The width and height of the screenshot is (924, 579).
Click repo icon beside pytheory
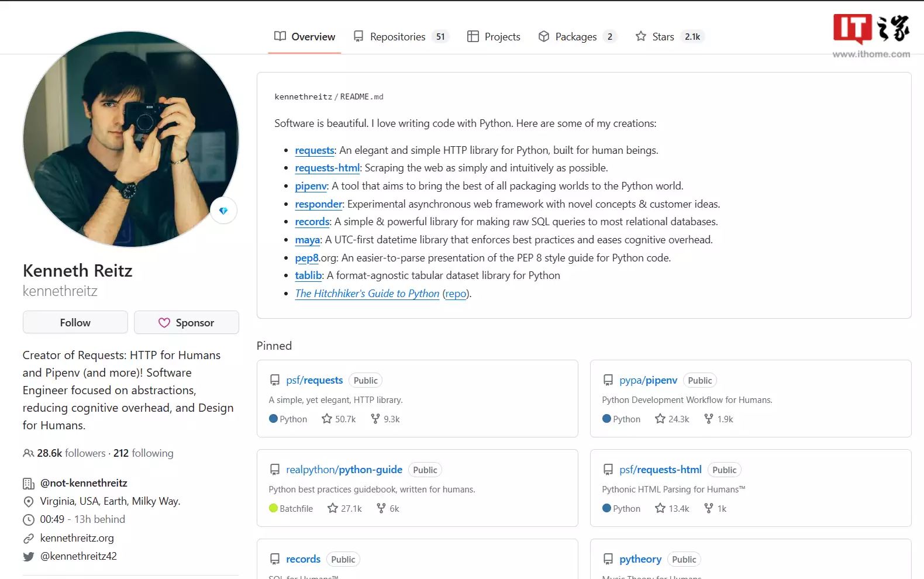pos(608,559)
